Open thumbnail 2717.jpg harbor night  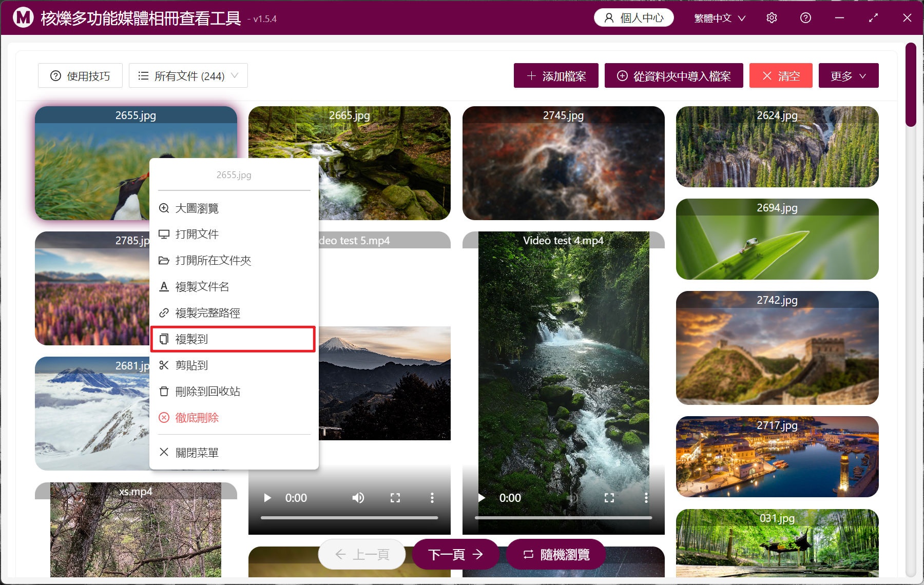777,457
